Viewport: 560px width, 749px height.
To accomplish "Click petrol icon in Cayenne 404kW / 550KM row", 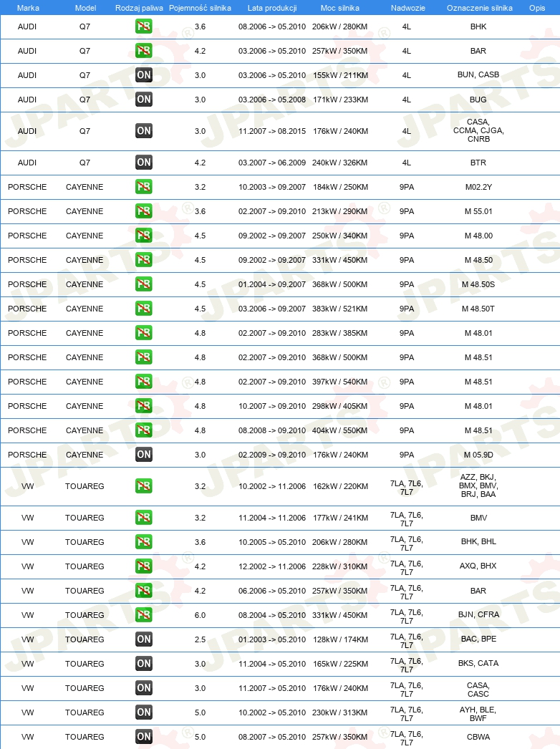I will 144,430.
